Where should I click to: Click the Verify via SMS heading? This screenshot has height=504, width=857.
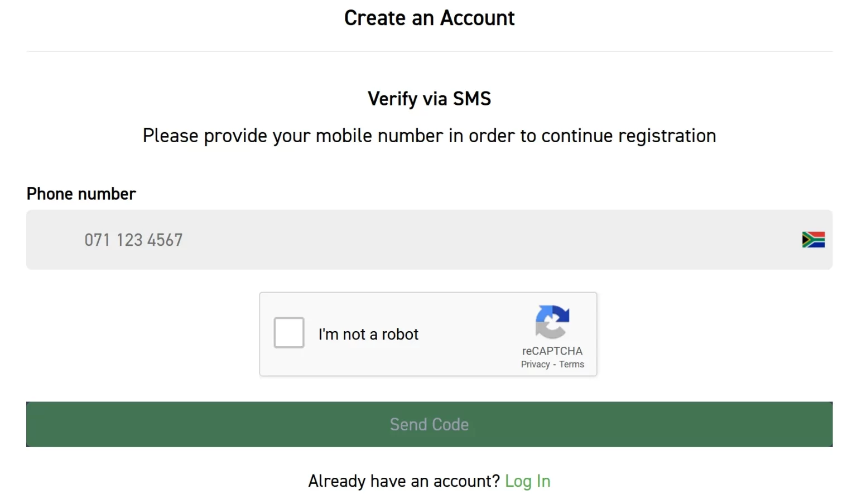coord(429,99)
